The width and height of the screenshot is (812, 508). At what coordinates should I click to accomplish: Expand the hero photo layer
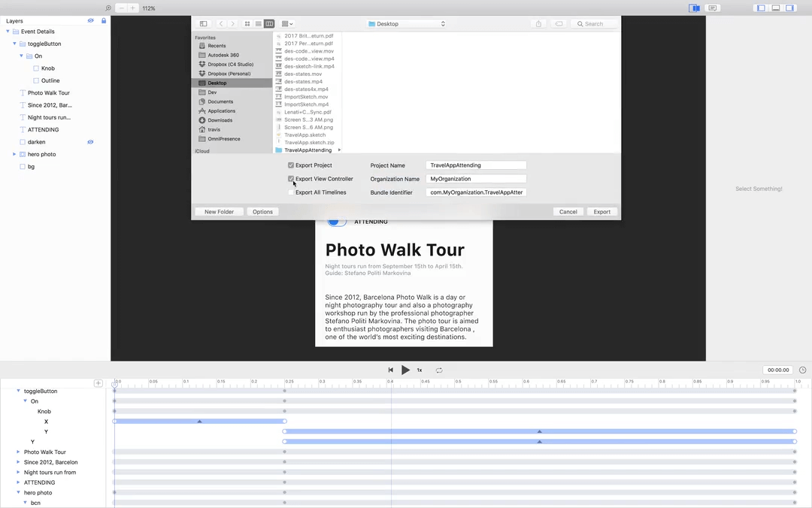(14, 154)
